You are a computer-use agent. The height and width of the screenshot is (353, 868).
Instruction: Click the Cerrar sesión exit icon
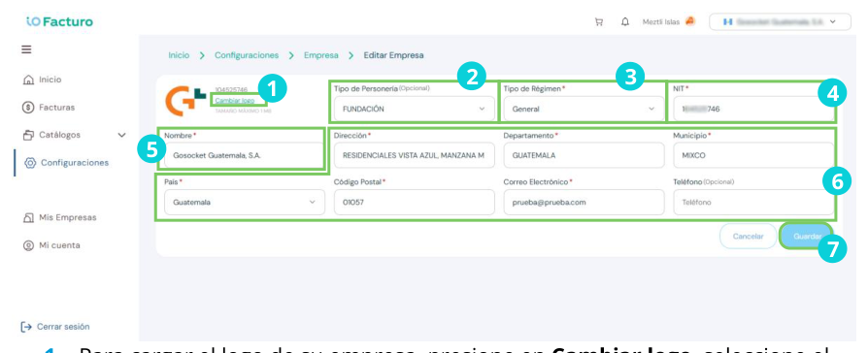(x=25, y=327)
